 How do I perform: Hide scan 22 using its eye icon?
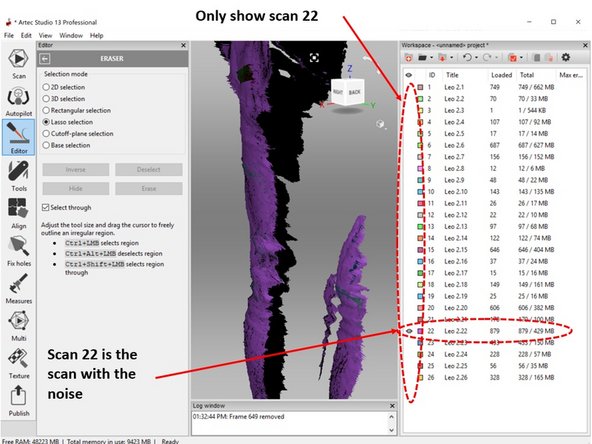pos(409,331)
